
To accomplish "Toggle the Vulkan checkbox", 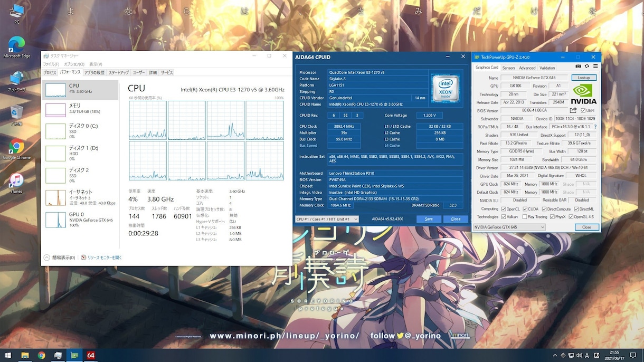I will click(x=504, y=217).
